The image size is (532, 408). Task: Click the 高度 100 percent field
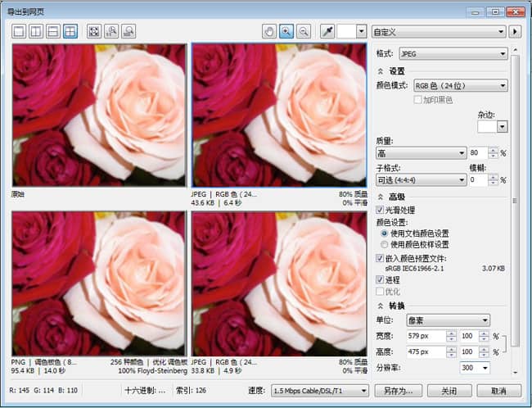coord(468,352)
